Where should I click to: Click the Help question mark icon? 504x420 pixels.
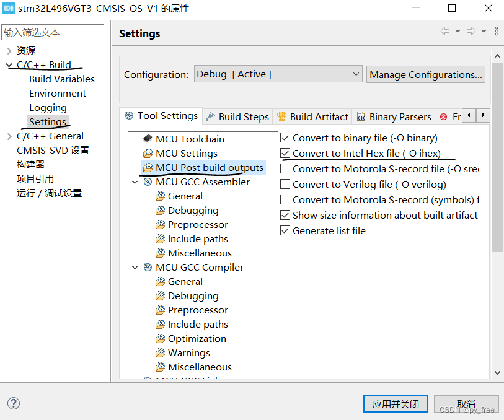tap(14, 403)
